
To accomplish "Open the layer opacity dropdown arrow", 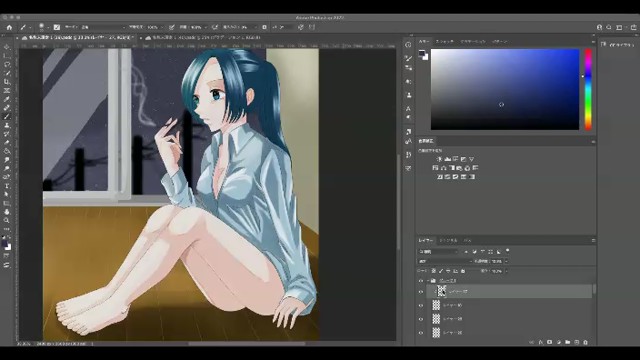I will pos(507,261).
